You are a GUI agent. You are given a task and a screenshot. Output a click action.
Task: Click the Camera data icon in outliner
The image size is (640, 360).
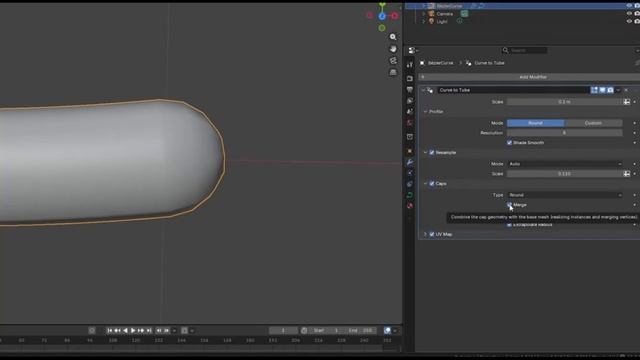pyautogui.click(x=464, y=14)
